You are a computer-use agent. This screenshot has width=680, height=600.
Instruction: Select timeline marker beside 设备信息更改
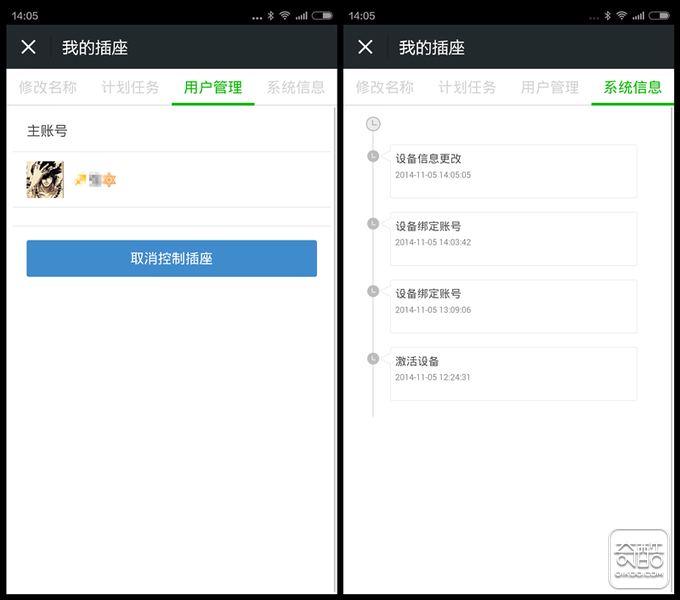(373, 156)
